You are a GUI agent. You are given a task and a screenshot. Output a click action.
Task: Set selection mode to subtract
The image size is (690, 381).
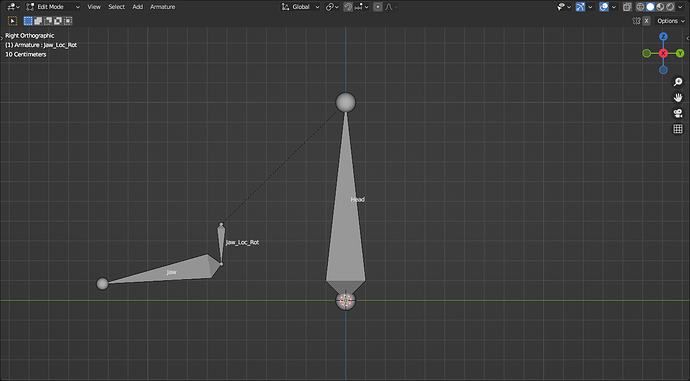(x=48, y=21)
